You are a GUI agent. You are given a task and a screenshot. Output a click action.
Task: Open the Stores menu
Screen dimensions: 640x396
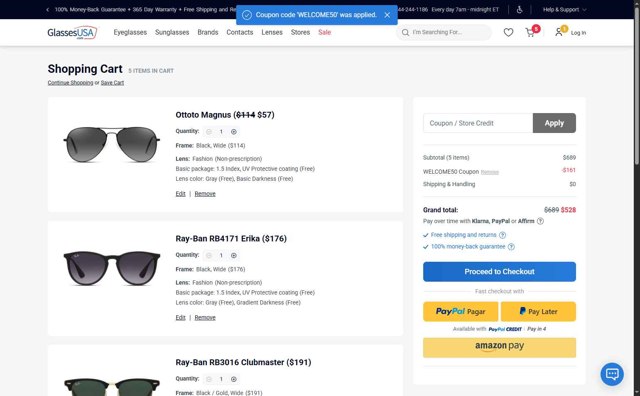(300, 32)
